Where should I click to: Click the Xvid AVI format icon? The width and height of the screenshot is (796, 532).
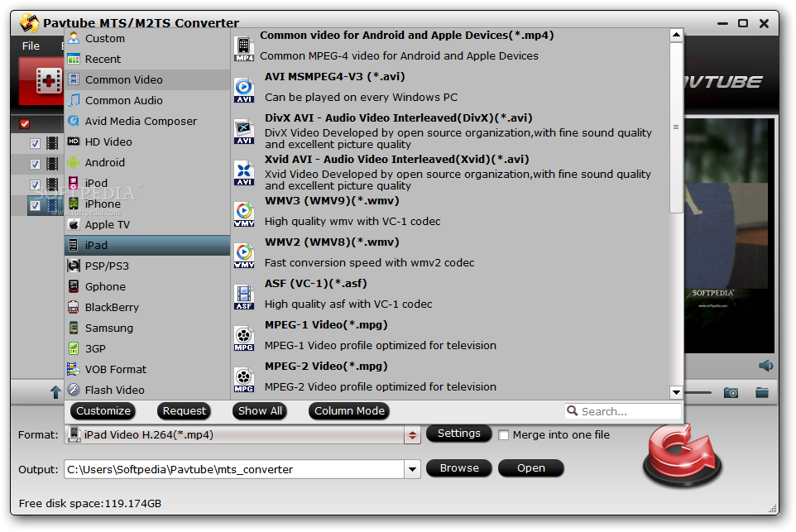tap(244, 173)
